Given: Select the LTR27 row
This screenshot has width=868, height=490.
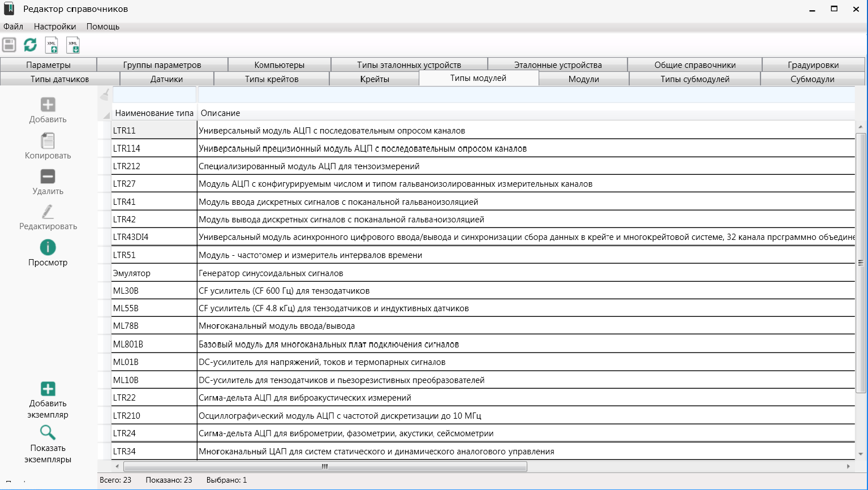Looking at the screenshot, I should pyautogui.click(x=483, y=184).
